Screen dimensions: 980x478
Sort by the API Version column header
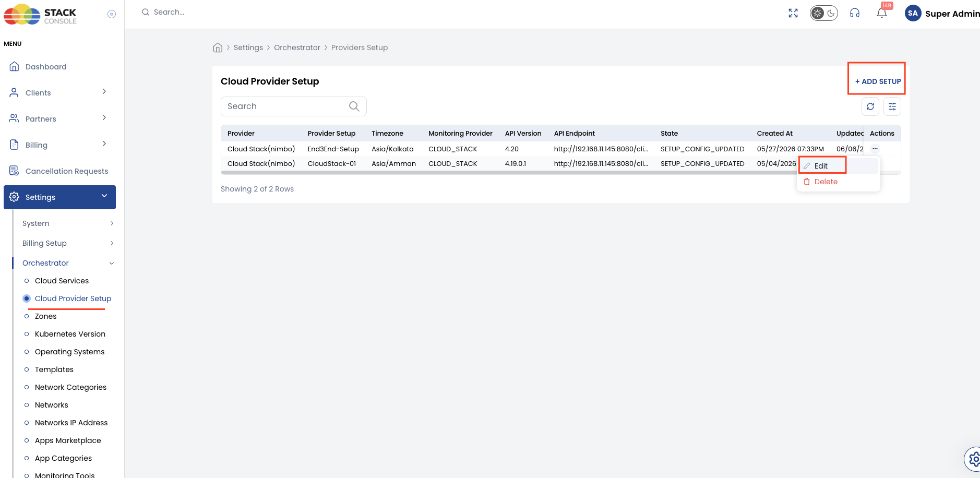click(523, 134)
